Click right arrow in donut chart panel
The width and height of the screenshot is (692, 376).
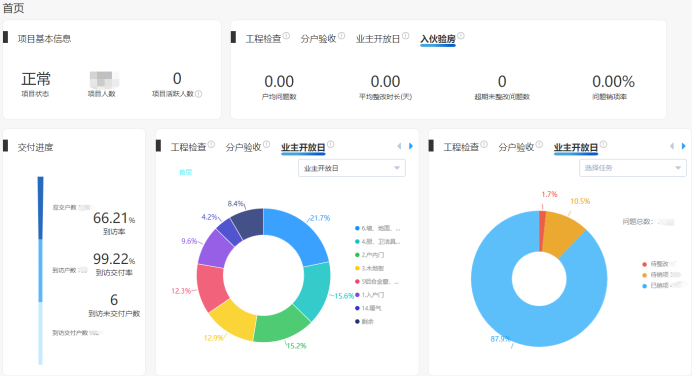pyautogui.click(x=411, y=146)
